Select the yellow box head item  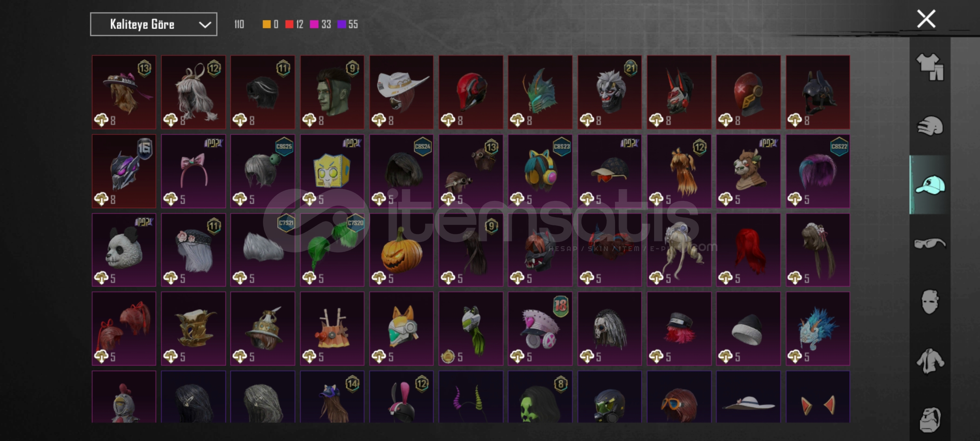(x=332, y=171)
